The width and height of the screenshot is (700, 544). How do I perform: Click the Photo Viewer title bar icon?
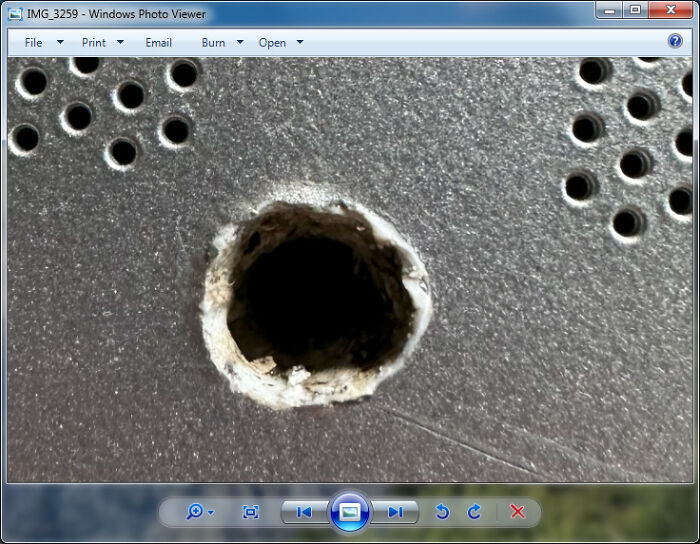click(16, 14)
